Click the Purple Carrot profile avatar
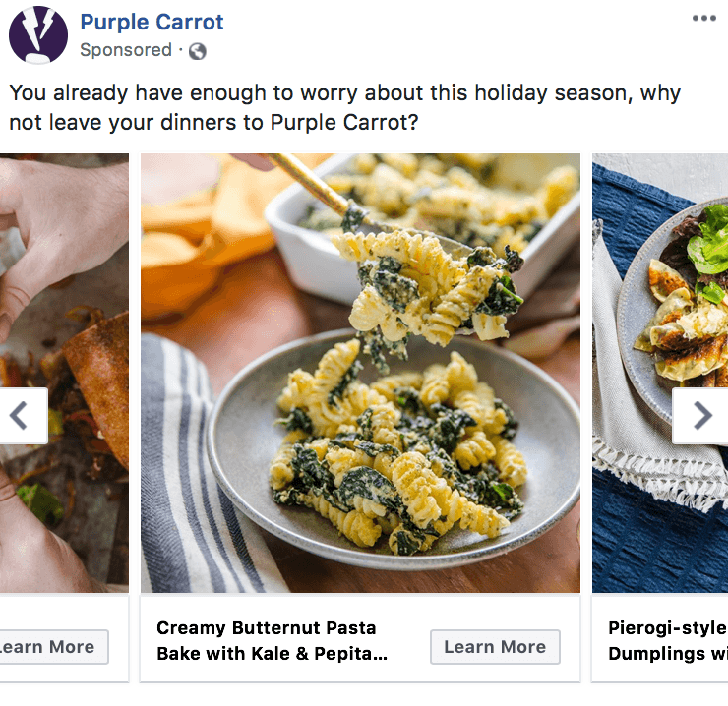Viewport: 728px width, 706px height. (38, 34)
